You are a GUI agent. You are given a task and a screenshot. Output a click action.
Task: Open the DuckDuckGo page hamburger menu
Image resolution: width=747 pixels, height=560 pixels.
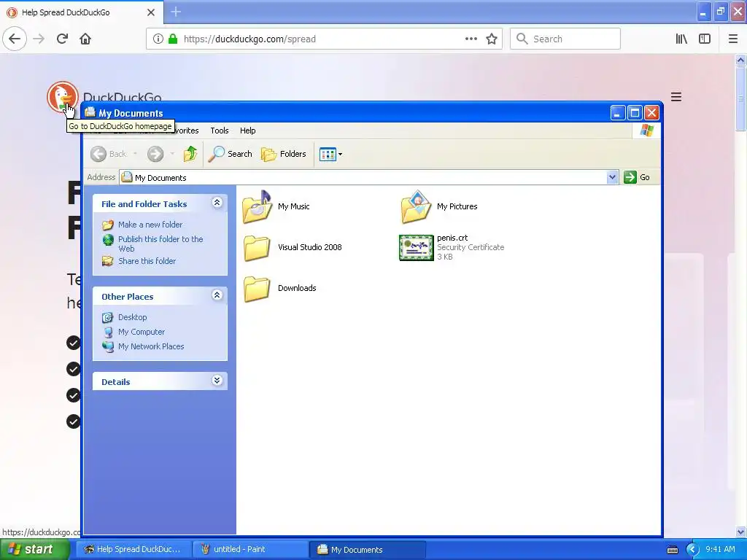click(x=676, y=97)
